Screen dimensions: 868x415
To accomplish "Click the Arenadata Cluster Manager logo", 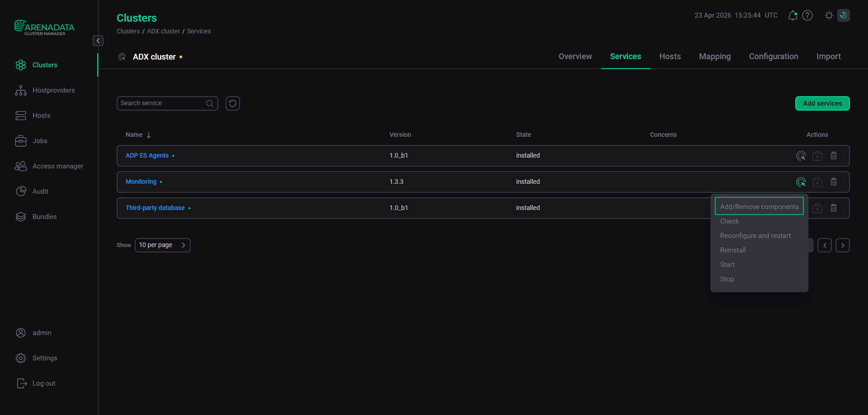I will (x=44, y=28).
